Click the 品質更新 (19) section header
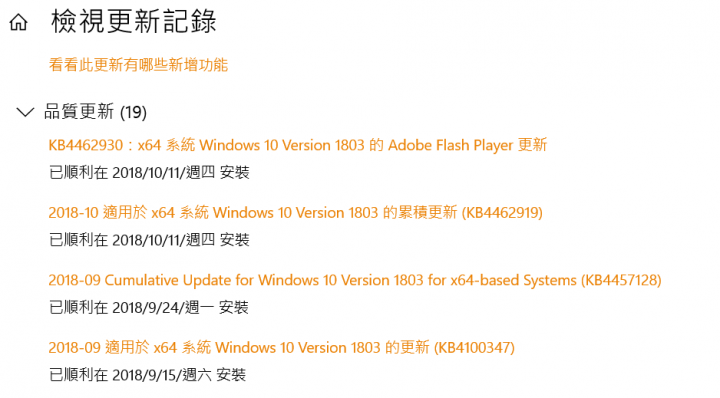This screenshot has height=398, width=720. click(x=95, y=112)
